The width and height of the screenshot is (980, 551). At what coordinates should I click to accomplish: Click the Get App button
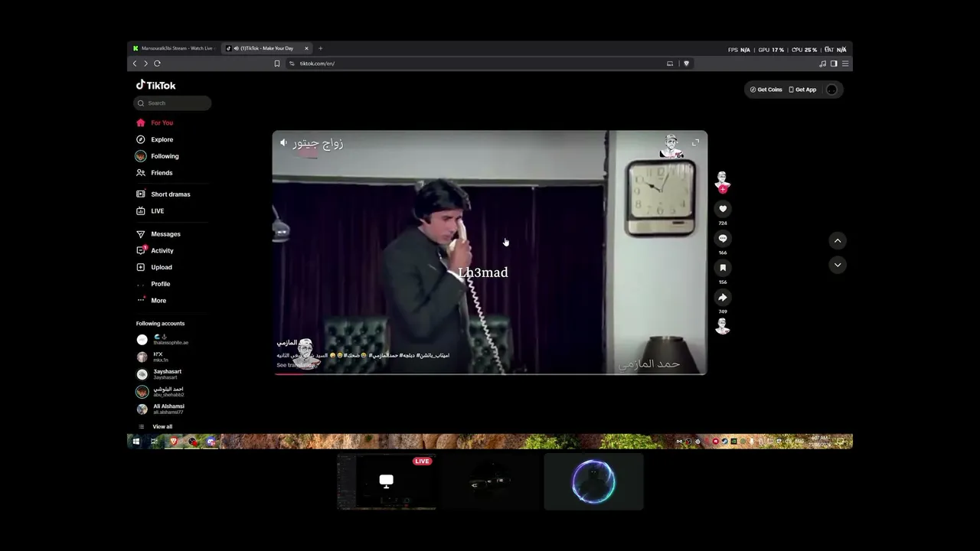click(802, 90)
